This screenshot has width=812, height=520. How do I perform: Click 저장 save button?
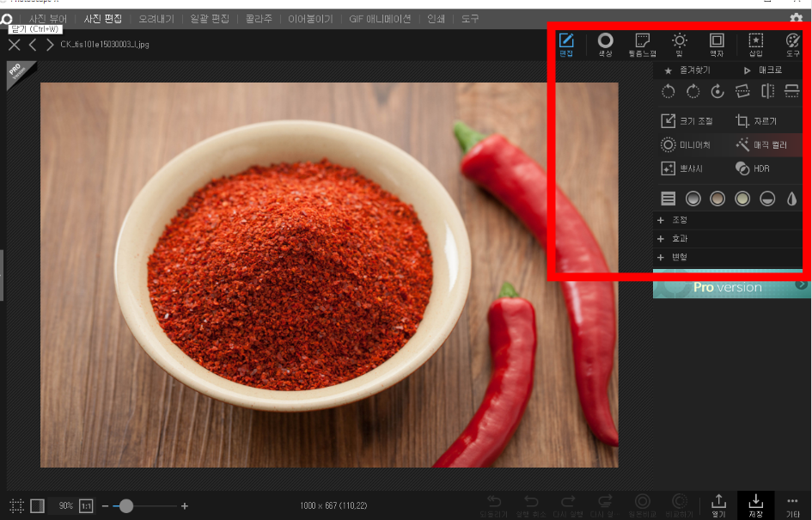pyautogui.click(x=755, y=506)
